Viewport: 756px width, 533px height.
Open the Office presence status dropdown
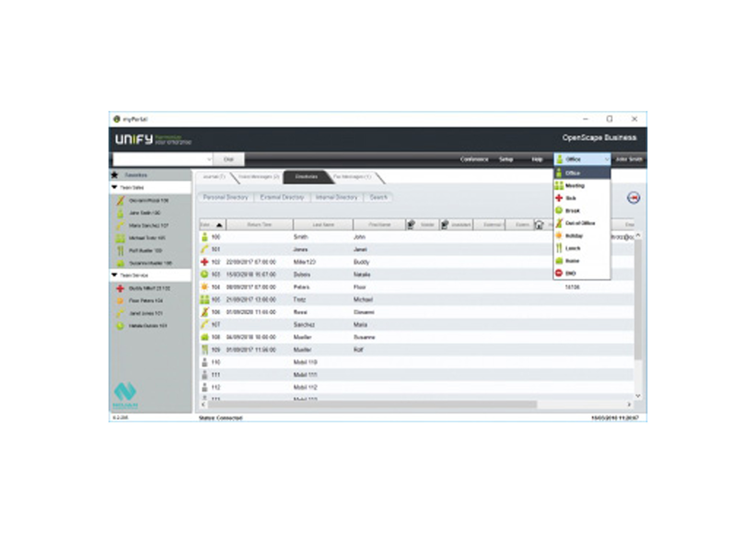point(582,159)
